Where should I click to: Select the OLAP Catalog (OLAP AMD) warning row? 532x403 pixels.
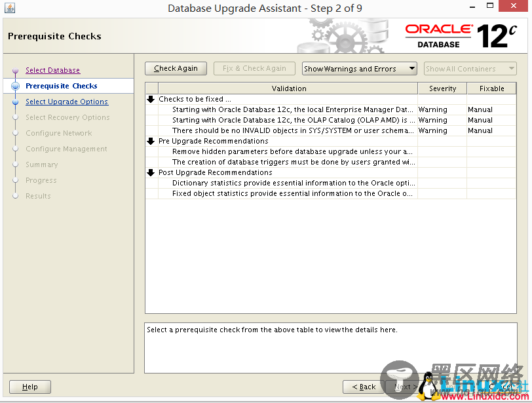tap(331, 120)
